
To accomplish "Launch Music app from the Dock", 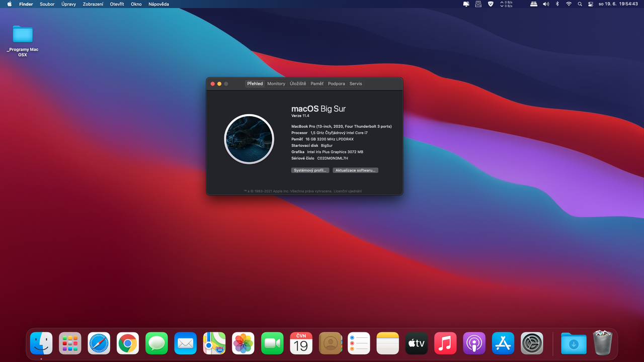I will [x=445, y=343].
